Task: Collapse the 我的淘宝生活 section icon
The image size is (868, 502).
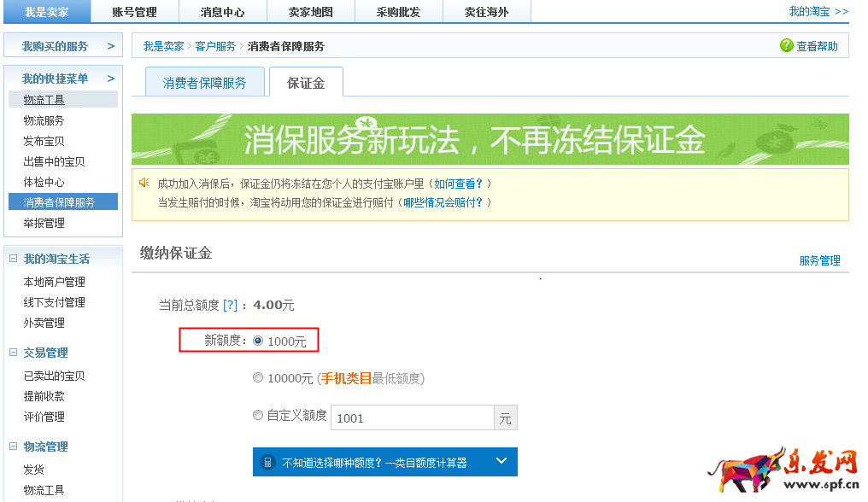Action: coord(14,259)
